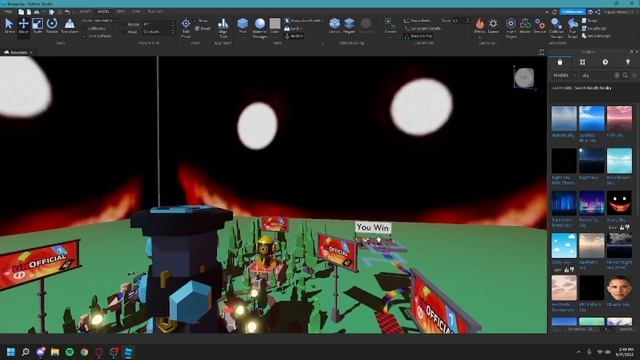640x360 pixels.
Task: Open the Transform tool
Action: (69, 26)
